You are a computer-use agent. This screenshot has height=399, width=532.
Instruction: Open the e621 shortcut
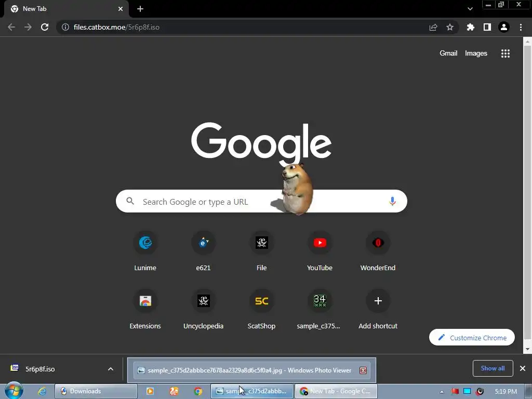pyautogui.click(x=203, y=251)
